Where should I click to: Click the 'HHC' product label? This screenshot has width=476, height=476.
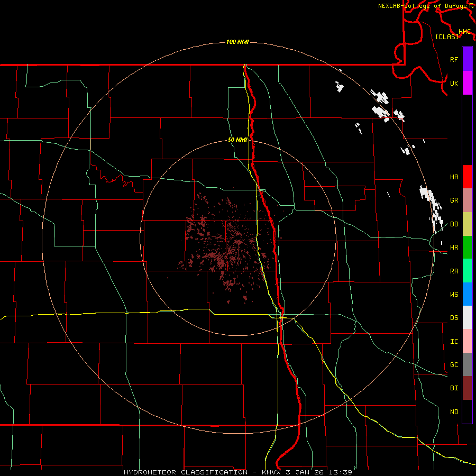tap(464, 32)
